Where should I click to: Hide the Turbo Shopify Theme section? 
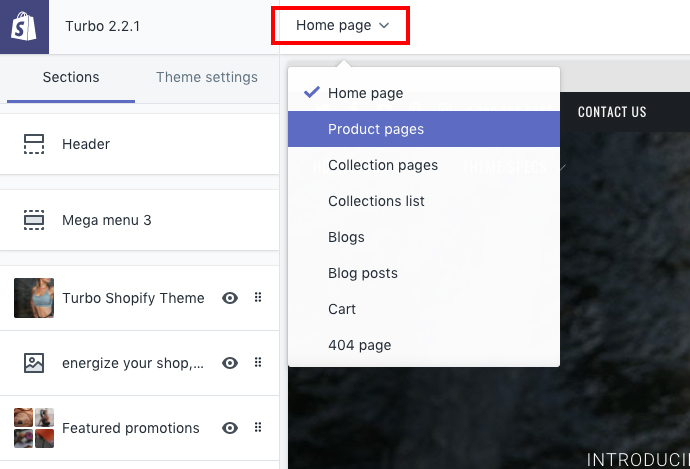(x=230, y=298)
